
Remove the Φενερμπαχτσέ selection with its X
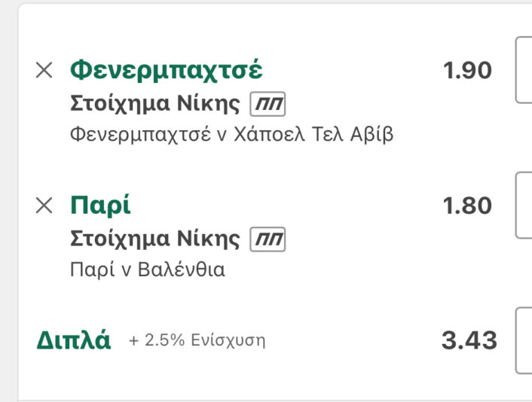tap(44, 71)
